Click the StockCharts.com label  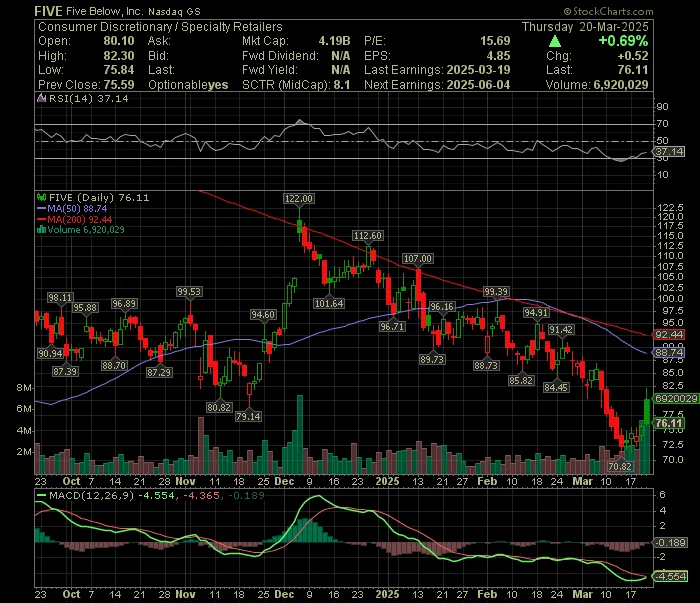(x=608, y=12)
